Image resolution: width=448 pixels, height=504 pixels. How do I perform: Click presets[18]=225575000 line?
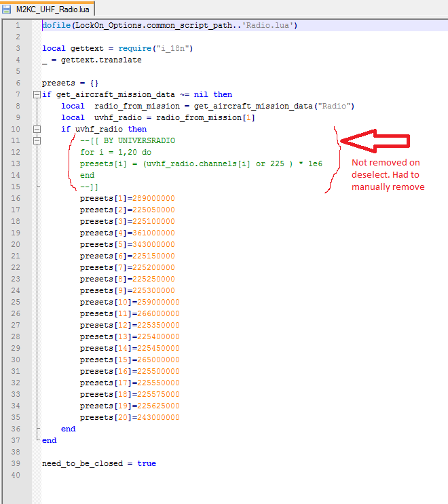[x=130, y=394]
